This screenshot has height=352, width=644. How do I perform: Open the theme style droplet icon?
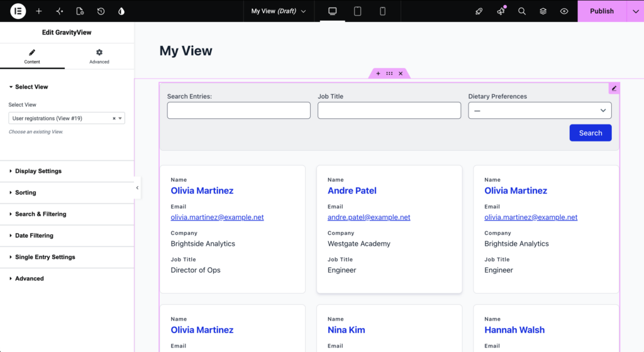(x=121, y=11)
